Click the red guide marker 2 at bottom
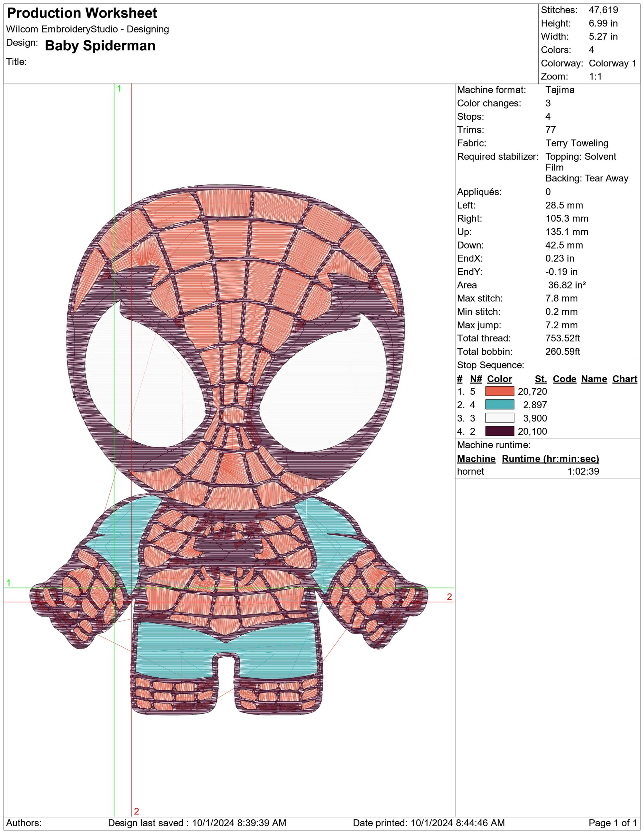The height and width of the screenshot is (834, 644). tap(136, 811)
